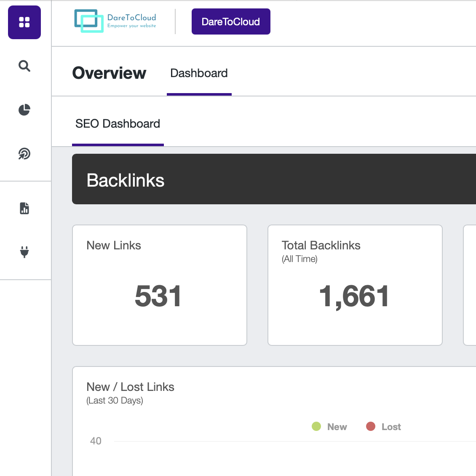
Task: Toggle the Lost series legend label
Action: tap(391, 427)
